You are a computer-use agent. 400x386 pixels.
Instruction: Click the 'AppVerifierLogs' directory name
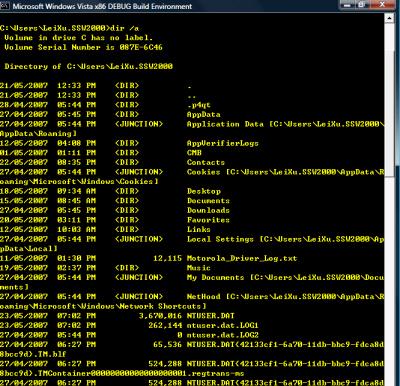[223, 143]
